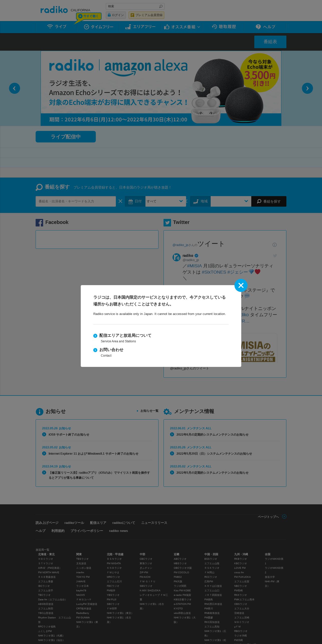Click the Twitter widget info icon
This screenshot has width=322, height=644.
275,245
